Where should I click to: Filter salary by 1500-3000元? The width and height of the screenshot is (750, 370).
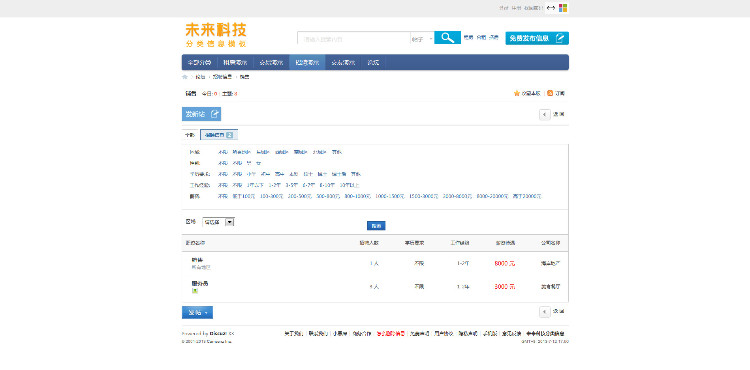(424, 196)
